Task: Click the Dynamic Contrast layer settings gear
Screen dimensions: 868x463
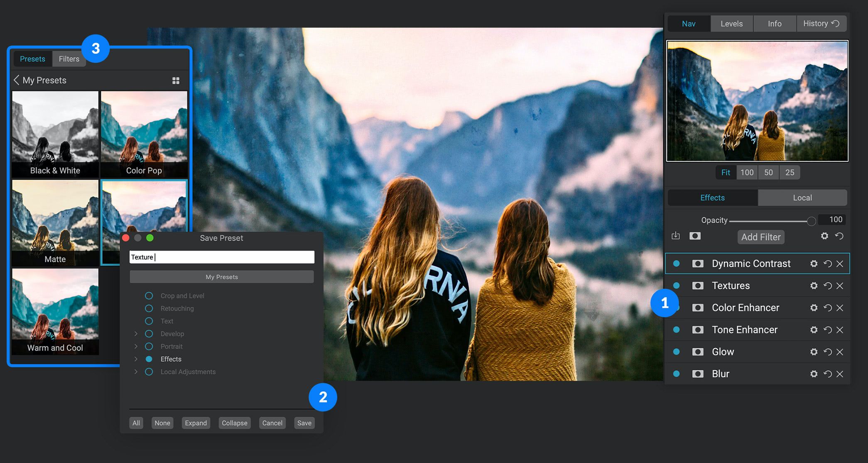Action: pos(815,263)
